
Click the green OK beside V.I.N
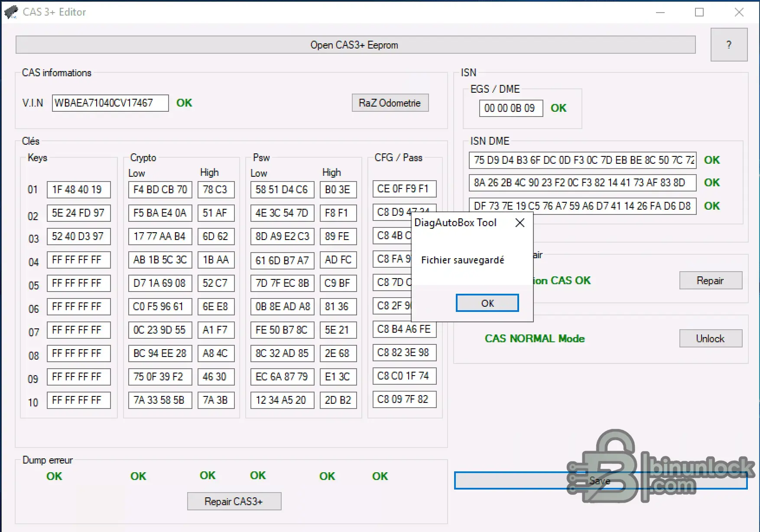coord(184,103)
